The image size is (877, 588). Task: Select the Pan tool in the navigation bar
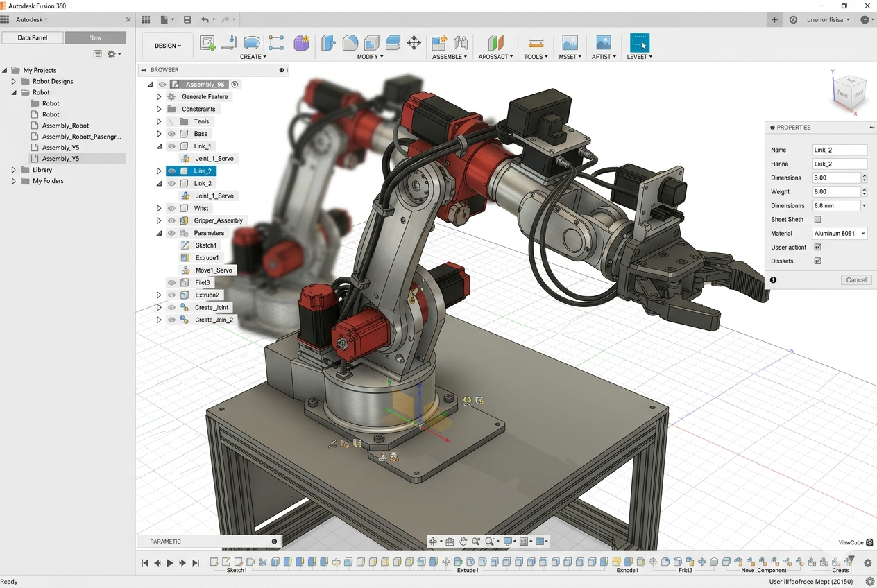pos(463,542)
